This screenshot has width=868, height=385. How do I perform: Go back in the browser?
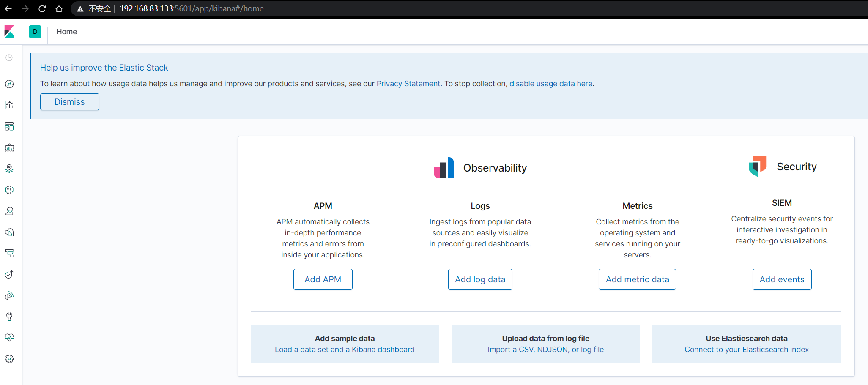pyautogui.click(x=8, y=8)
